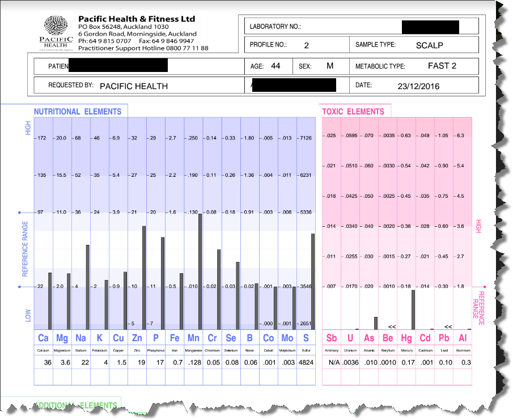Click the 'Sb' Antimony element symbol

[332, 338]
